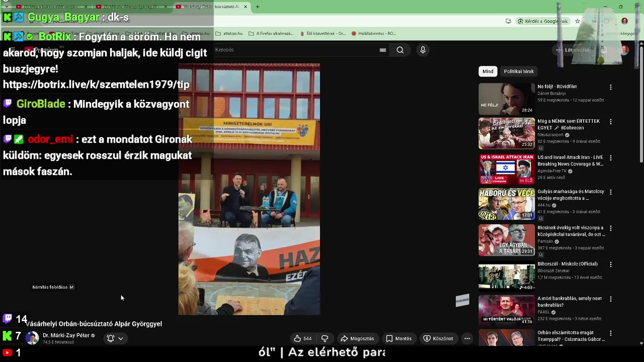Open the on-screen keyboard icon in the search box

point(383,50)
